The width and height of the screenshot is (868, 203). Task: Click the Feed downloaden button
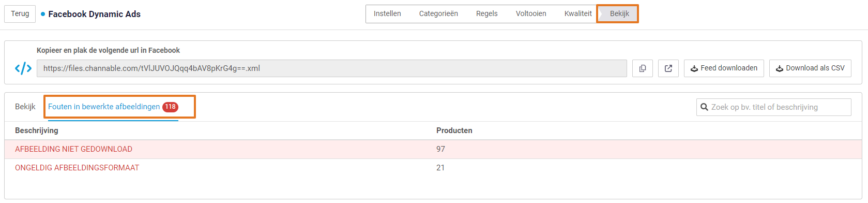pyautogui.click(x=724, y=68)
